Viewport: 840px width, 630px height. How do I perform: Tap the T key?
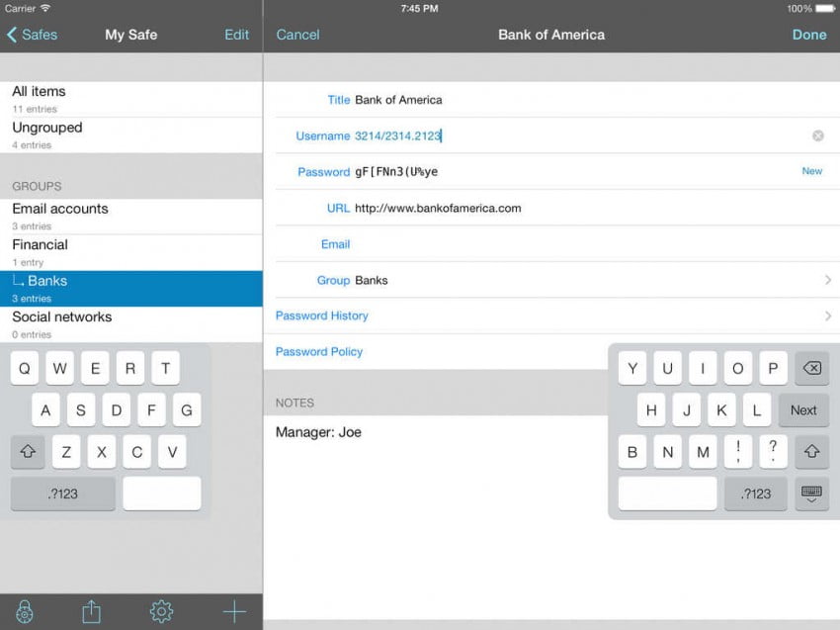tap(166, 368)
